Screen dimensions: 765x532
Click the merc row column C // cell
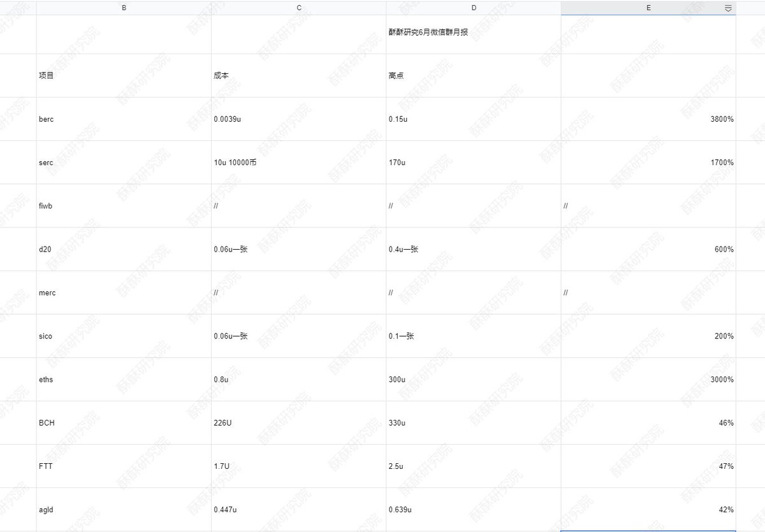298,292
